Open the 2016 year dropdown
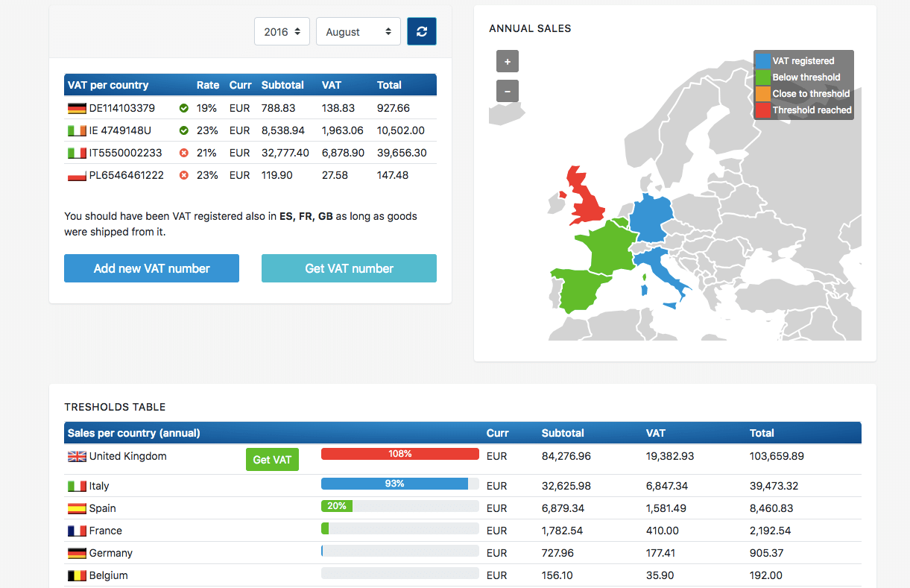This screenshot has height=588, width=910. (282, 32)
